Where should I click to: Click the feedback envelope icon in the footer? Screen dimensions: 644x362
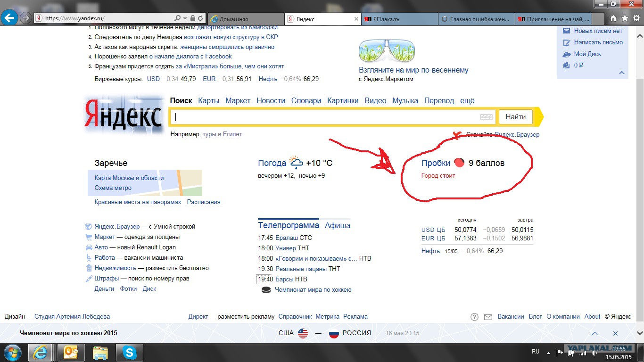pyautogui.click(x=488, y=317)
